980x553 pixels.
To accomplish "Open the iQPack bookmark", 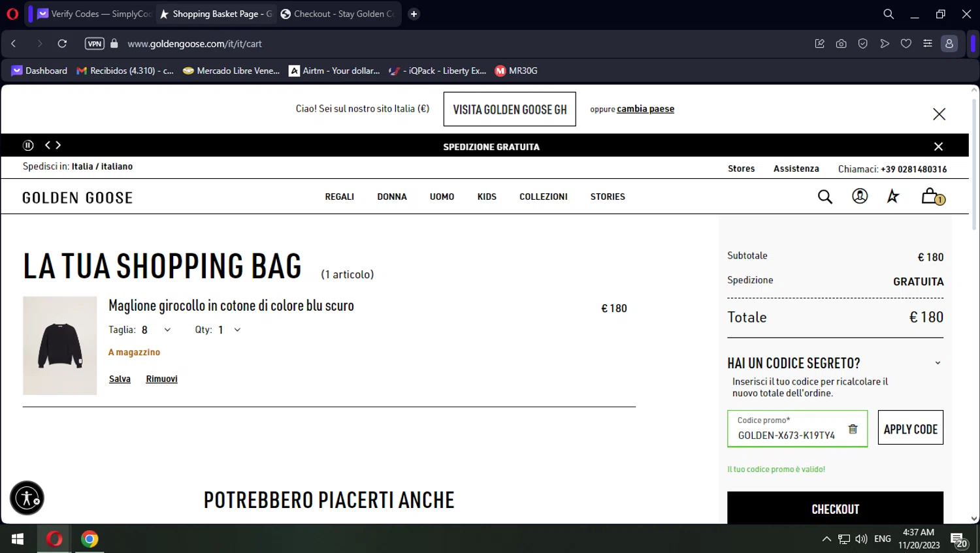I will click(437, 71).
